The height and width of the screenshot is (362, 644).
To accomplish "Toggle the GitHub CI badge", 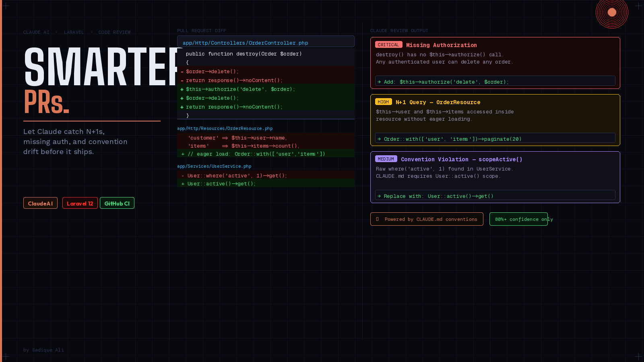I will pos(117,203).
